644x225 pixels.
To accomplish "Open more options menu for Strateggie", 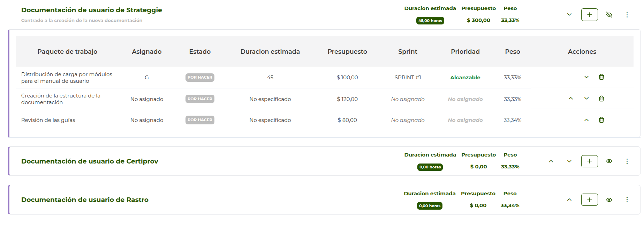I will point(627,15).
